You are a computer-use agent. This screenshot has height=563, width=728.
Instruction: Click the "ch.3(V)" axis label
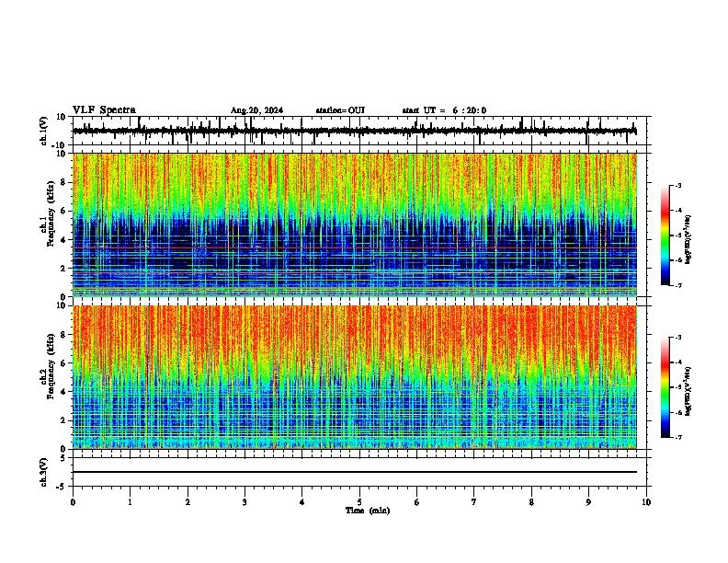[44, 472]
